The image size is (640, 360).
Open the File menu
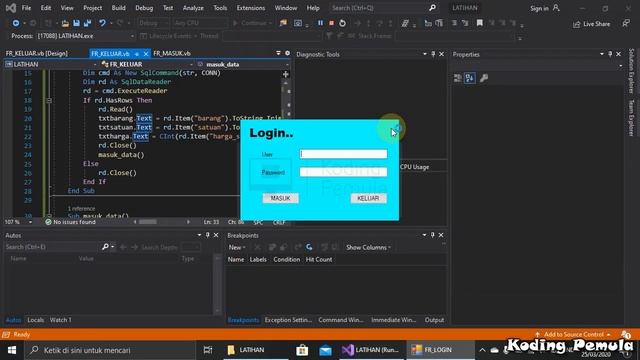26,8
